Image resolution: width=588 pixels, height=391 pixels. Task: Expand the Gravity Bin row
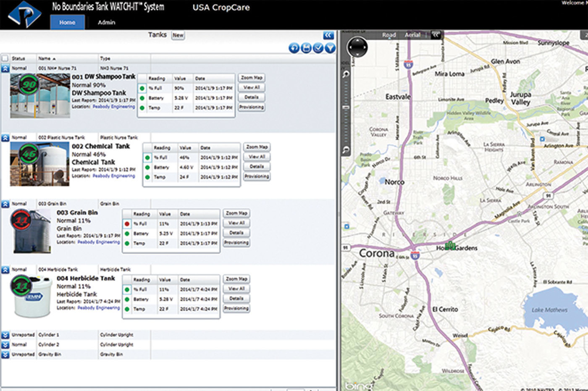(x=5, y=354)
